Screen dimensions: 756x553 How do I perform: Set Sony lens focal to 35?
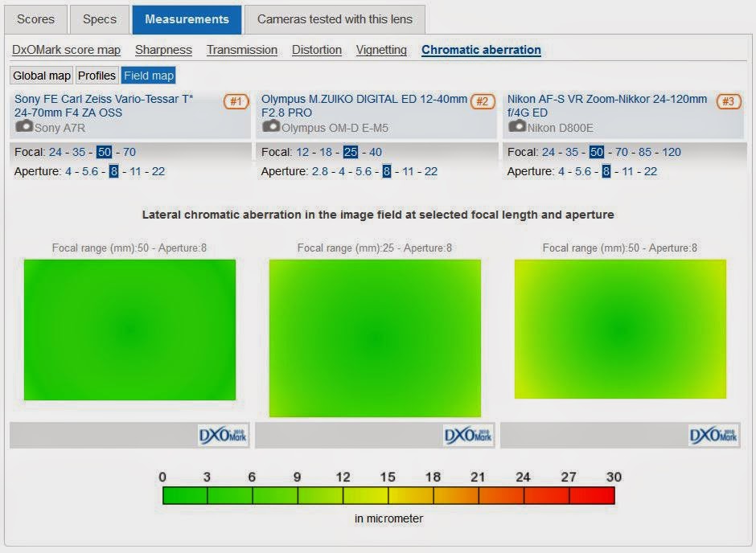(x=79, y=152)
